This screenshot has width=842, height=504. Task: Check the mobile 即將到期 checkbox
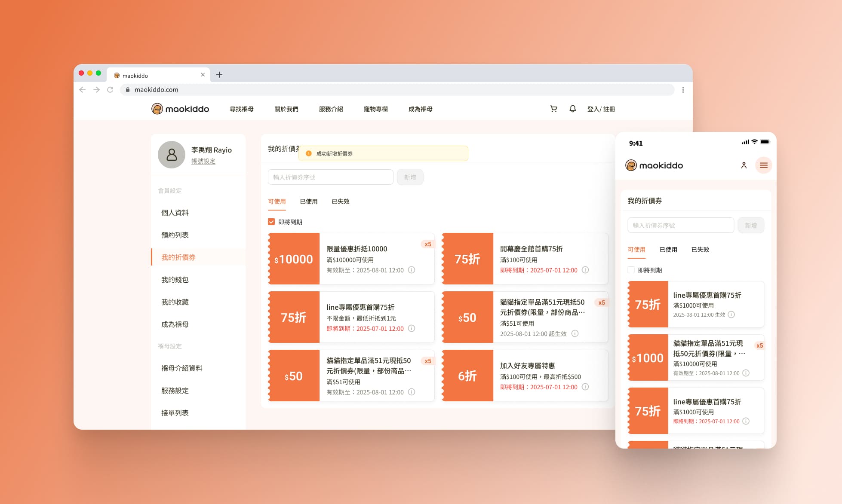tap(631, 270)
